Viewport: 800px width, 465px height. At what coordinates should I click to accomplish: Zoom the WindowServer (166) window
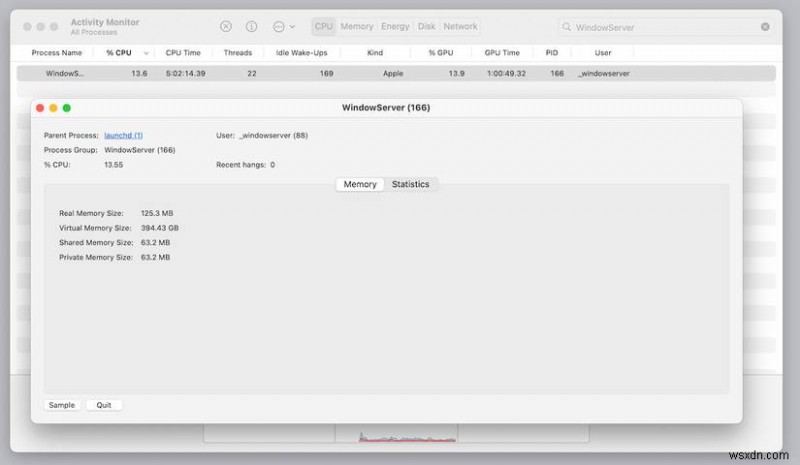[66, 108]
